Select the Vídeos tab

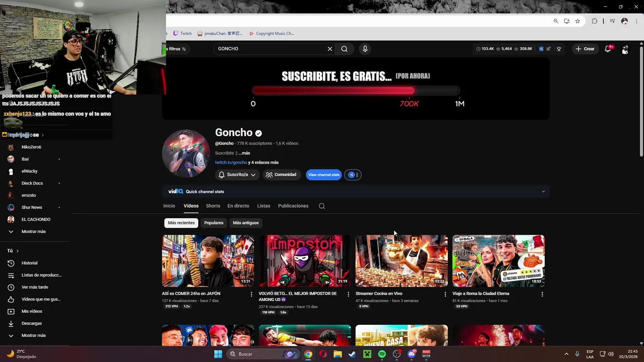(x=191, y=206)
